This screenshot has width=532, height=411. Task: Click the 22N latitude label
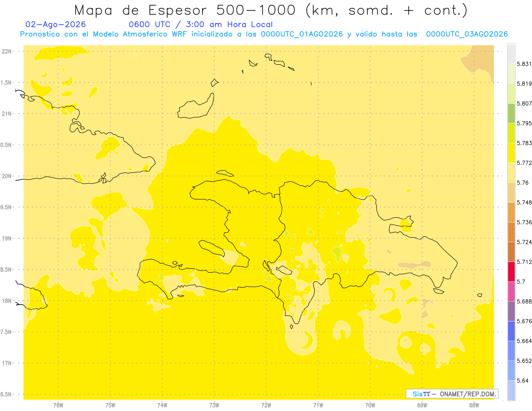(7, 51)
